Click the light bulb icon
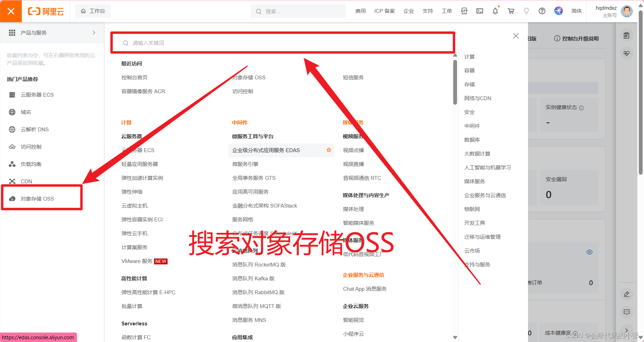The image size is (644, 342). (x=526, y=11)
